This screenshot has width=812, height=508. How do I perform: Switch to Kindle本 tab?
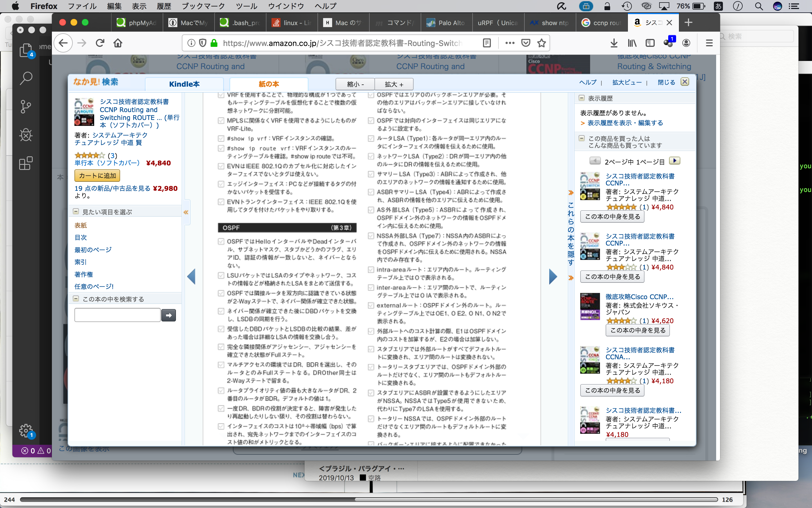[x=184, y=84]
